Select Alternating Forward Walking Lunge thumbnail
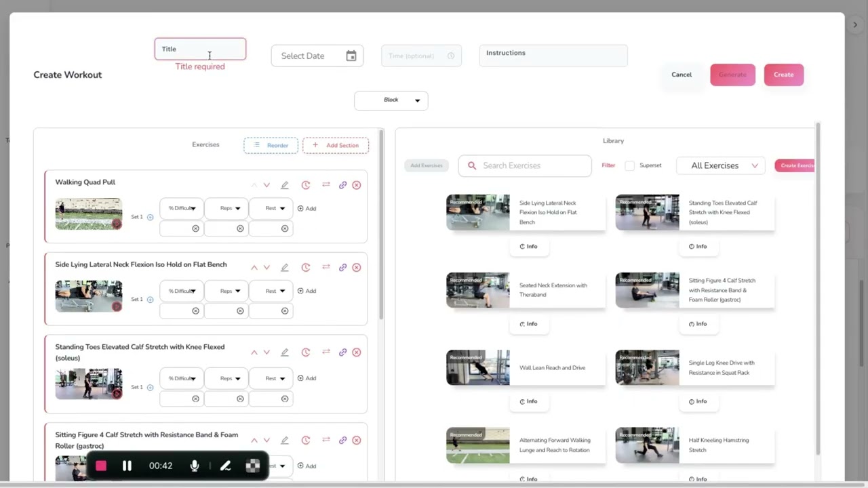 coord(478,445)
